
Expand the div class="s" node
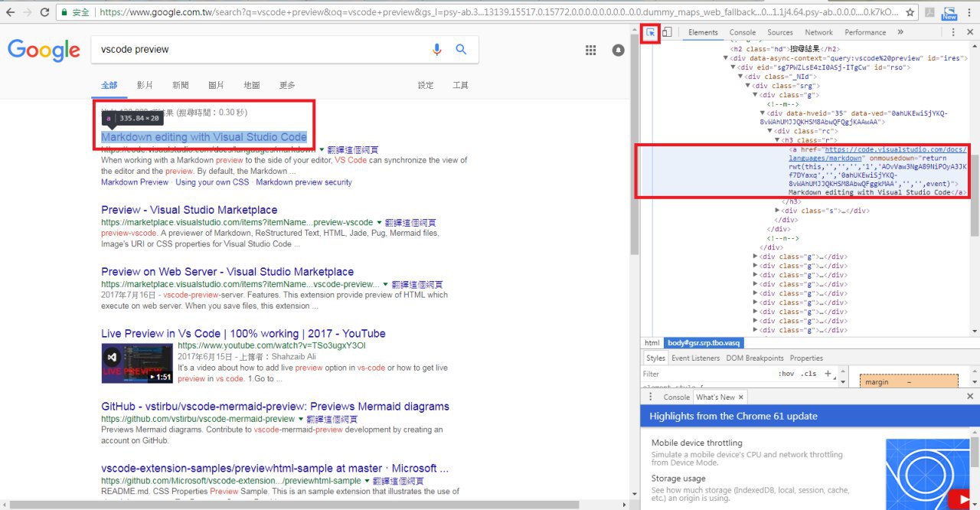click(778, 211)
